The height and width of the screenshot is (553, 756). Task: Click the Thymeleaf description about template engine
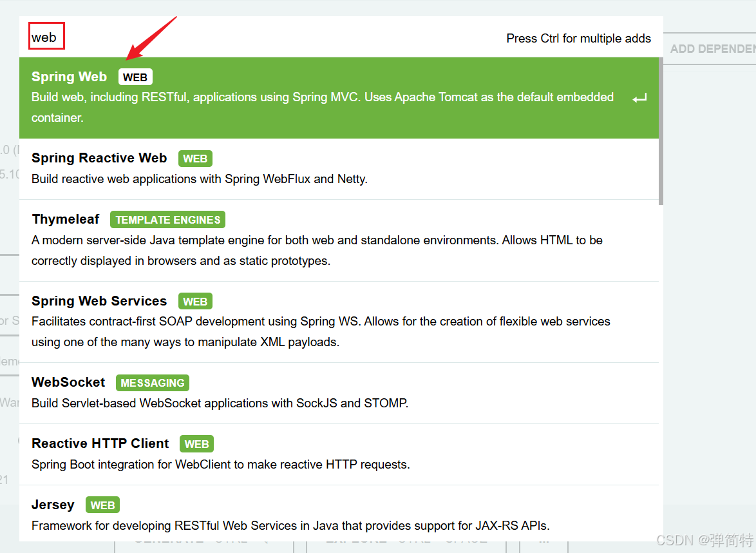tap(317, 251)
